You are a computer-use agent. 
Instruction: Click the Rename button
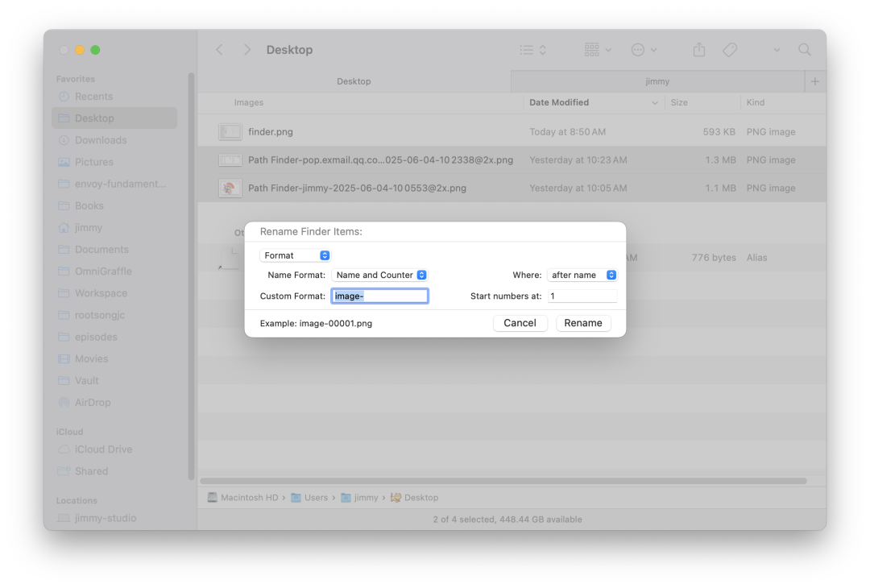583,323
